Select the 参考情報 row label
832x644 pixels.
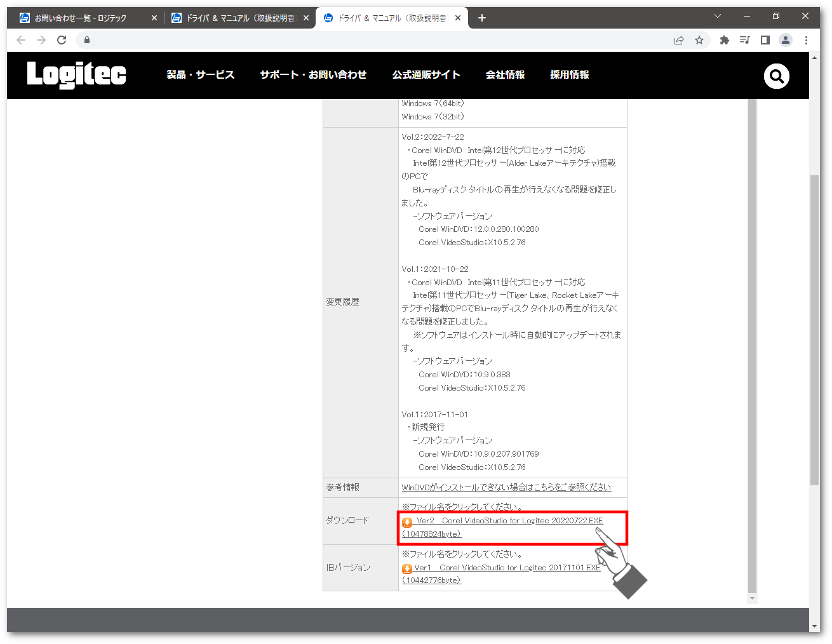[342, 487]
